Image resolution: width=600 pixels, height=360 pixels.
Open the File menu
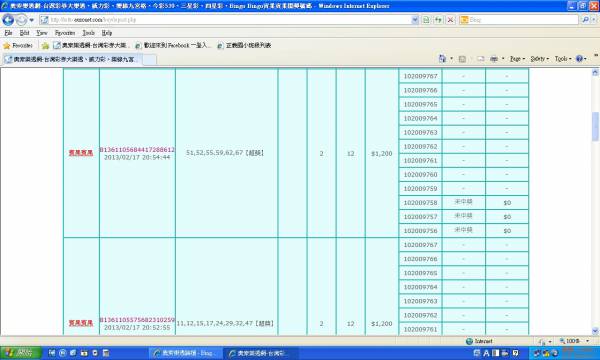point(8,33)
